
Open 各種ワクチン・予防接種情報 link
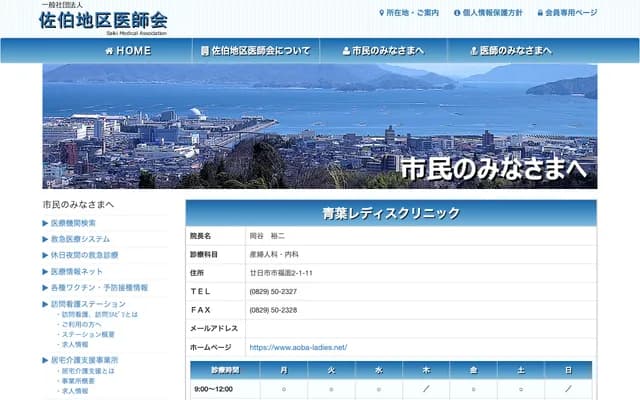click(99, 287)
